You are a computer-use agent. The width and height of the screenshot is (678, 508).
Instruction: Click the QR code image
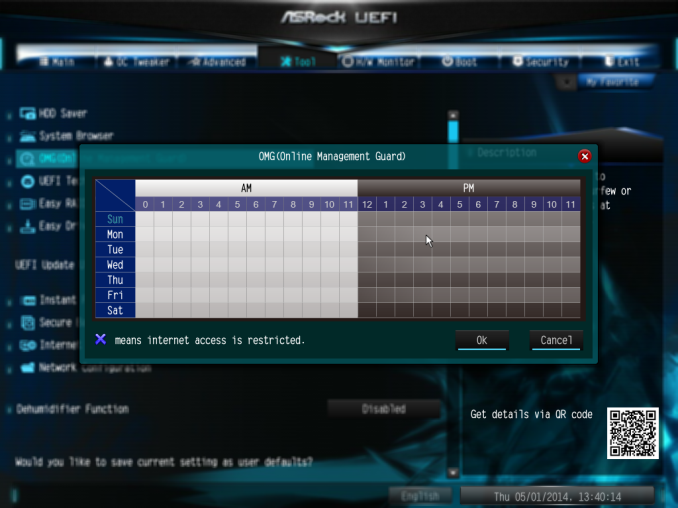[633, 433]
